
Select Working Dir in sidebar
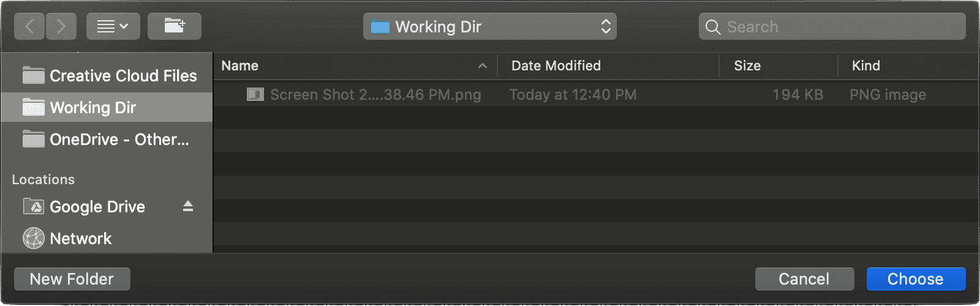click(x=92, y=108)
